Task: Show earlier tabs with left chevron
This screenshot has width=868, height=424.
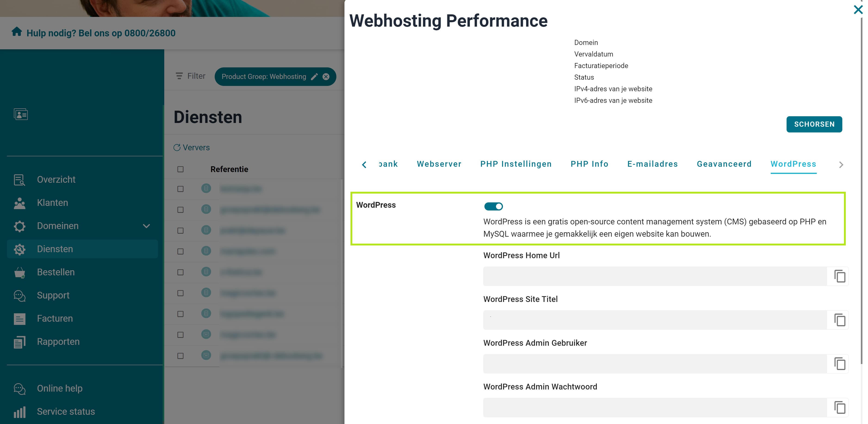Action: tap(364, 165)
